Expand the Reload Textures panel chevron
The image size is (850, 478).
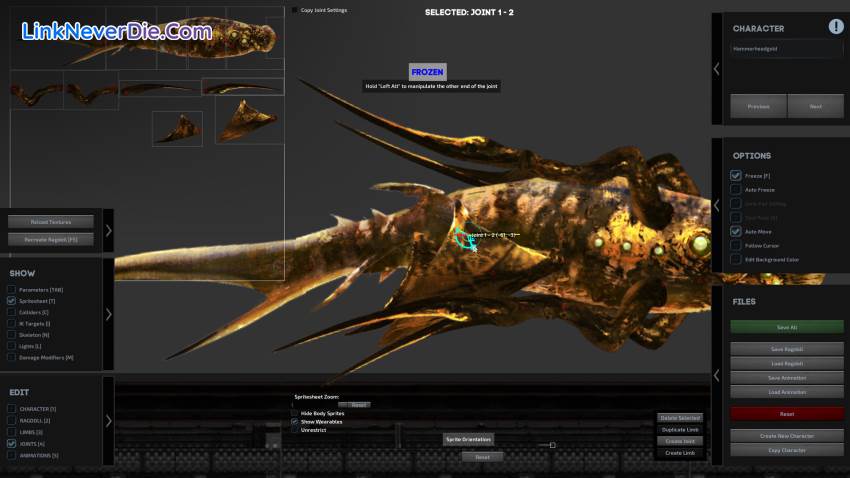[108, 230]
